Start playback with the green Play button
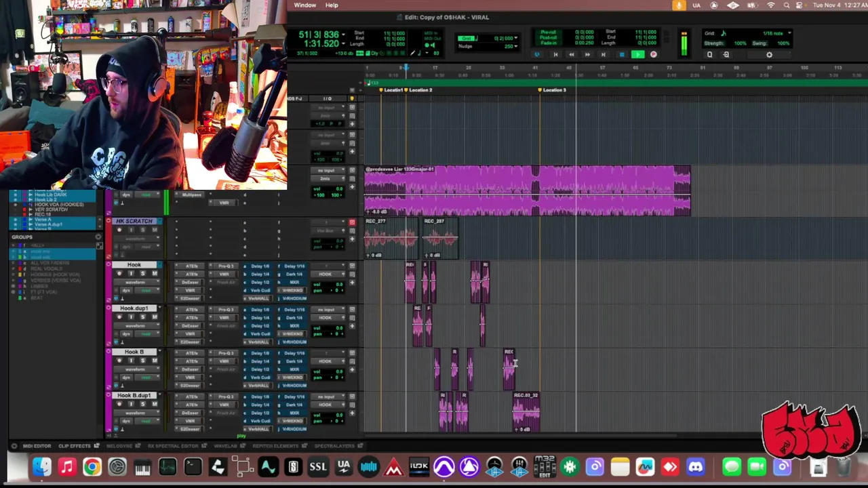Viewport: 868px width, 488px height. click(x=637, y=55)
